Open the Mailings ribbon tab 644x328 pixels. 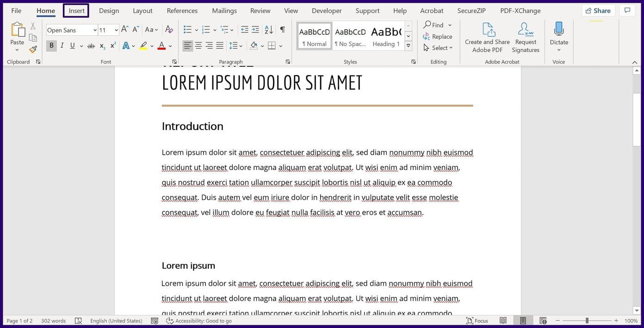point(224,10)
